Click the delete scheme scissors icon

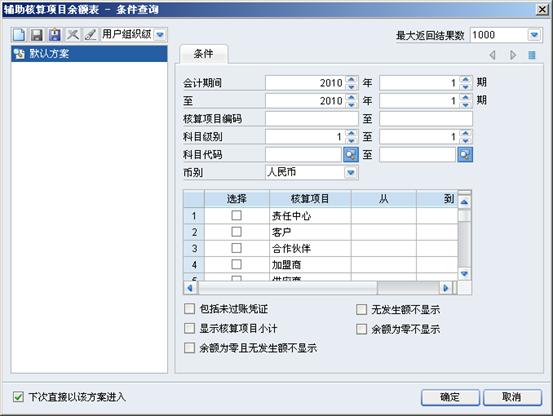[x=73, y=35]
